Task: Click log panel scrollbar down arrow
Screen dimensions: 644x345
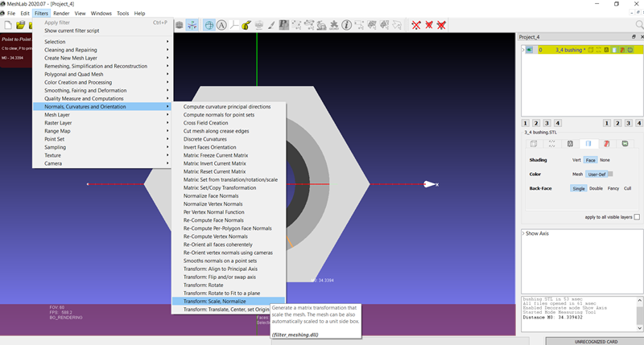Action: coord(639,328)
